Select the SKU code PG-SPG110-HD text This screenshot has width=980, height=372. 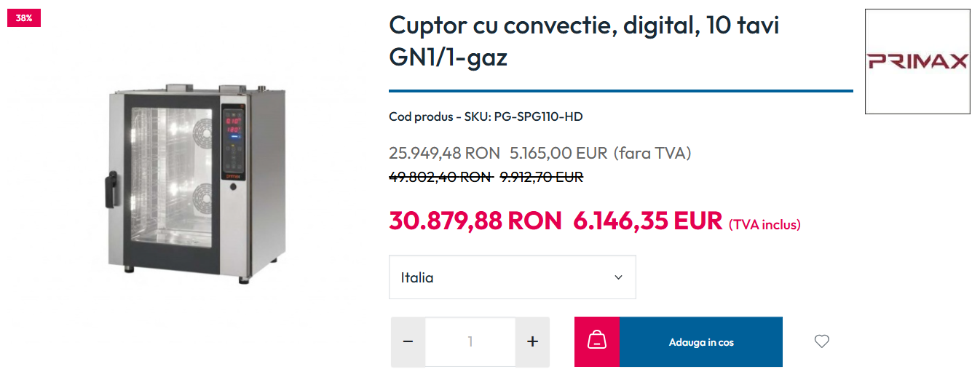(538, 116)
